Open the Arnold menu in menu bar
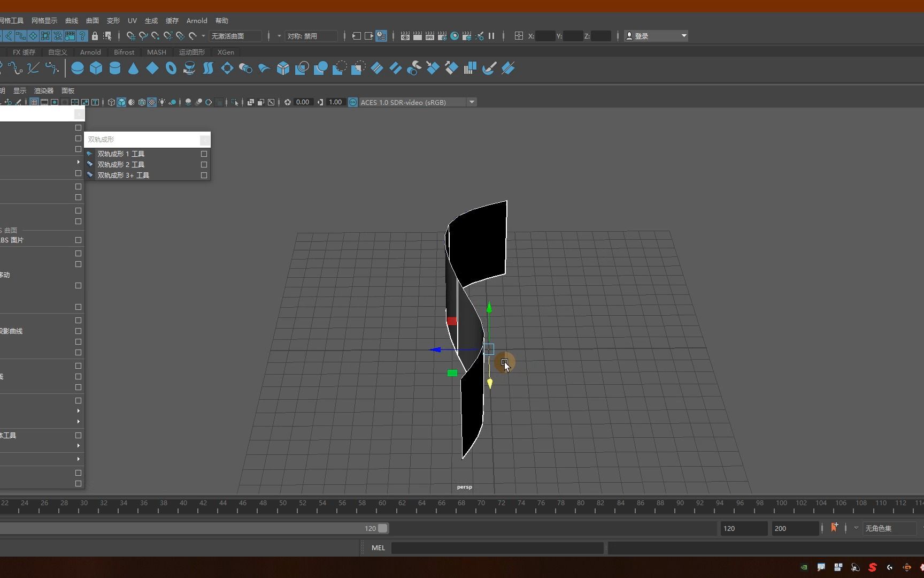Screen dimensions: 924x578 pos(196,20)
